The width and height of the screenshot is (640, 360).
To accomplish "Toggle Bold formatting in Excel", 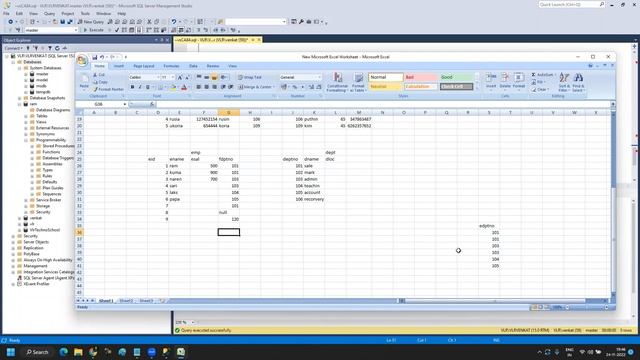I will coord(132,87).
